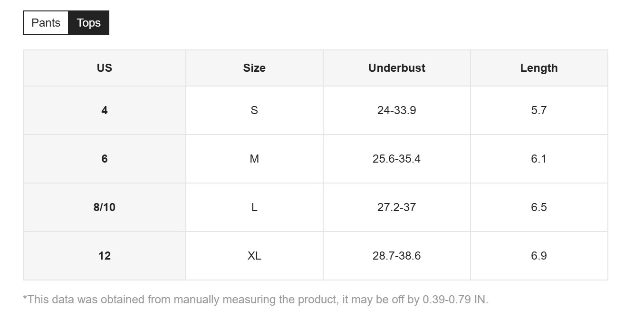This screenshot has width=644, height=319.
Task: Click the M size cell
Action: (x=254, y=159)
